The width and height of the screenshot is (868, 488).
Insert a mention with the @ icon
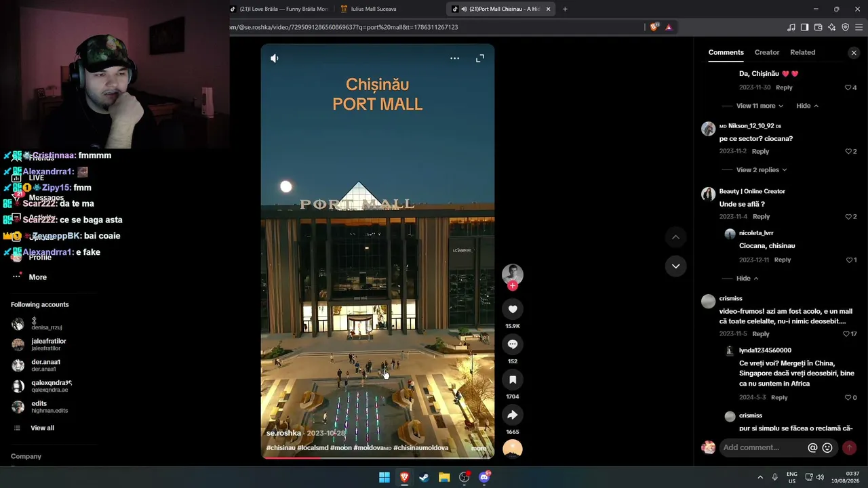(812, 447)
